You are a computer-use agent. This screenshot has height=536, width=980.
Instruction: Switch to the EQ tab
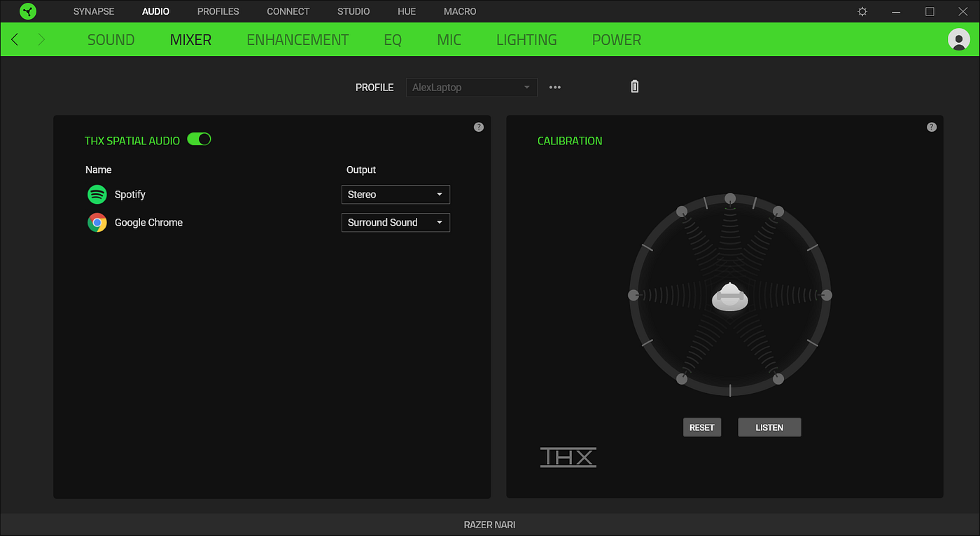pos(393,40)
